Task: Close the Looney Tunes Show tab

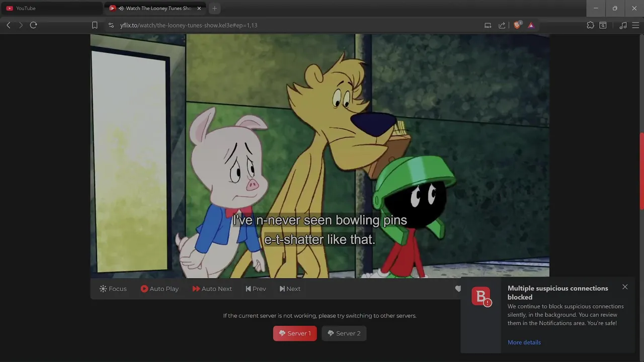Action: [x=199, y=9]
